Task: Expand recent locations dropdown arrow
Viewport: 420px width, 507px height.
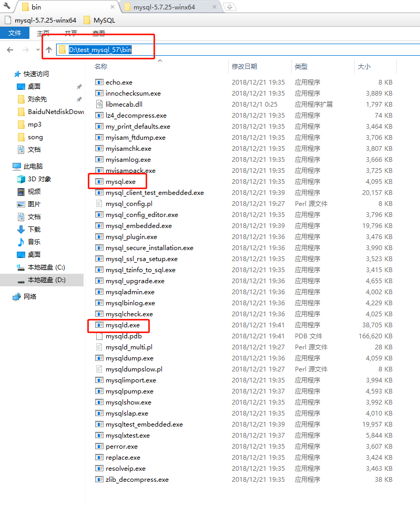Action: click(38, 50)
